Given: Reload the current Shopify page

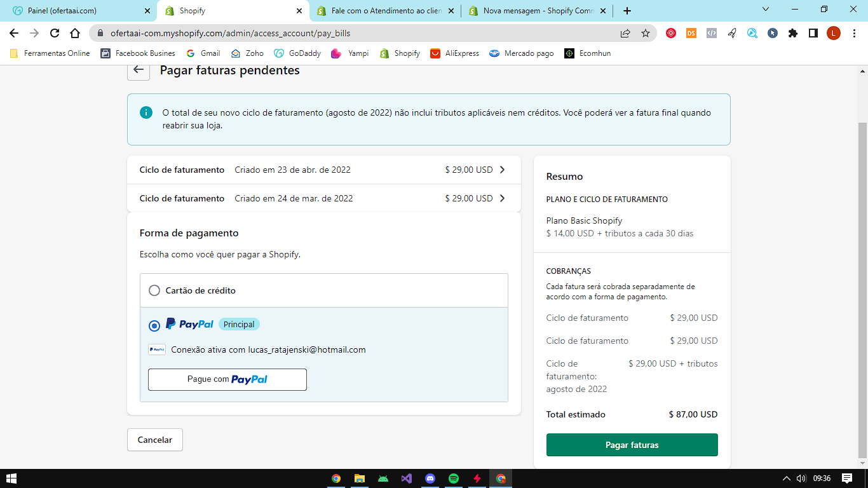Looking at the screenshot, I should click(55, 33).
